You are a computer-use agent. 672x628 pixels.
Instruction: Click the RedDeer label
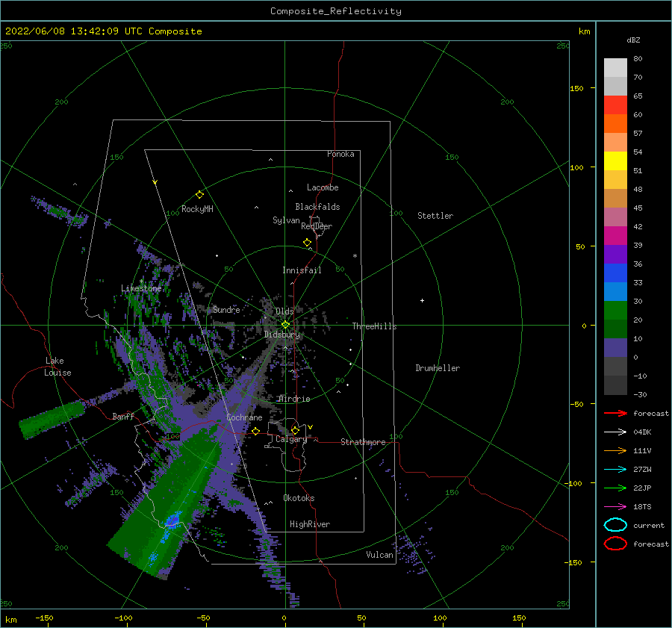pos(317,226)
